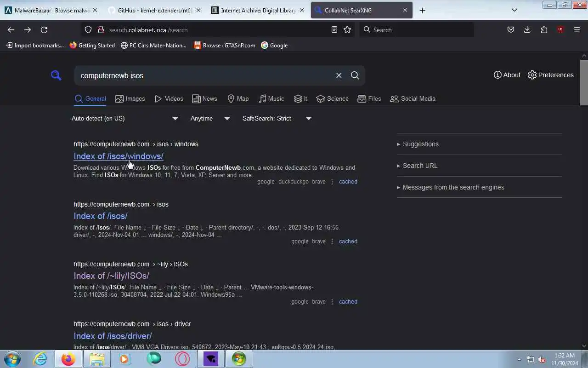Open the Extensions puzzle icon
The width and height of the screenshot is (588, 368).
[544, 29]
